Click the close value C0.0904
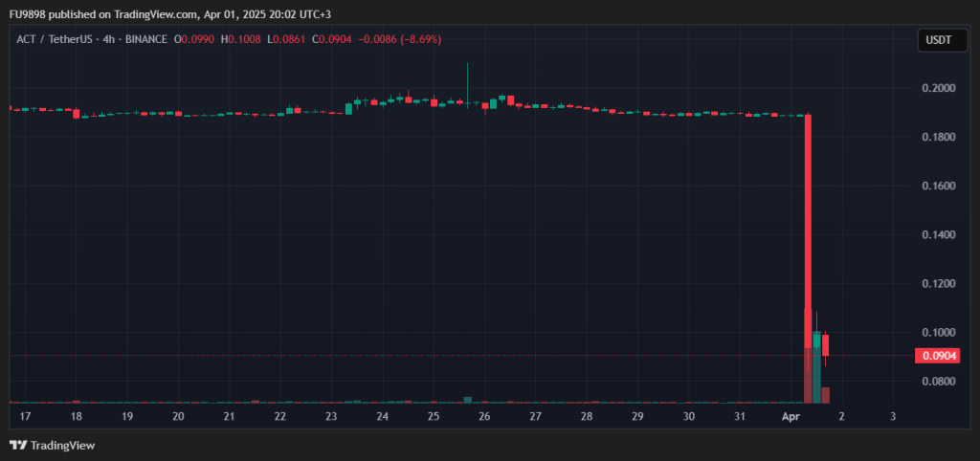The image size is (980, 461). coord(331,39)
